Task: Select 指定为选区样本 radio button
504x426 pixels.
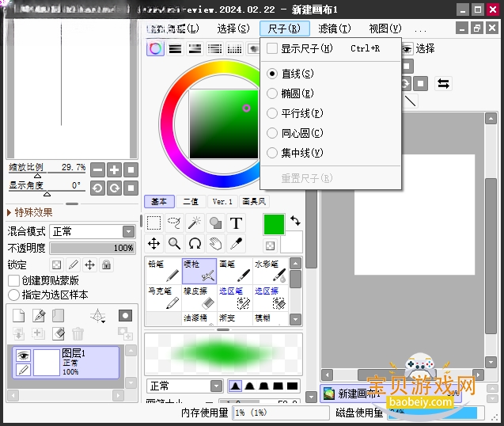Action: point(13,295)
